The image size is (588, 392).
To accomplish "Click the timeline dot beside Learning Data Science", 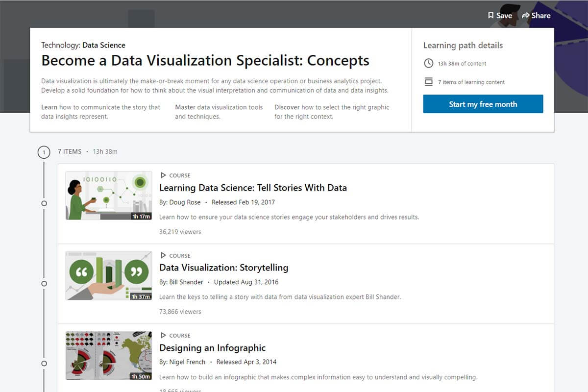I will click(44, 203).
